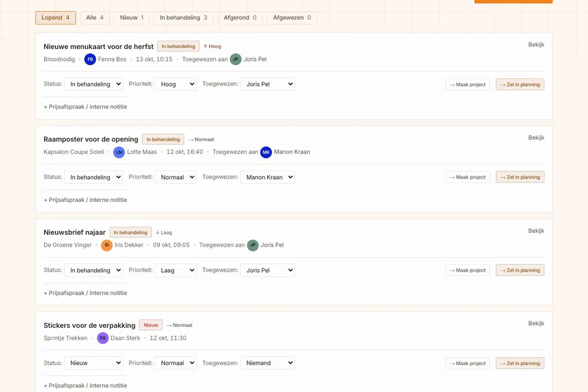Expand Prijsafspraak / interne notitie under Nieuwe menukaart

(85, 107)
